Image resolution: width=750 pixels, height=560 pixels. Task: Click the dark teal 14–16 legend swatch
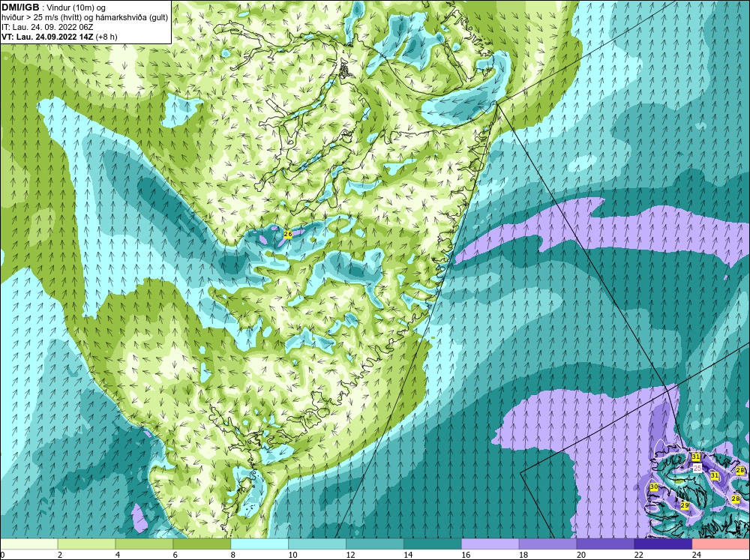point(433,544)
